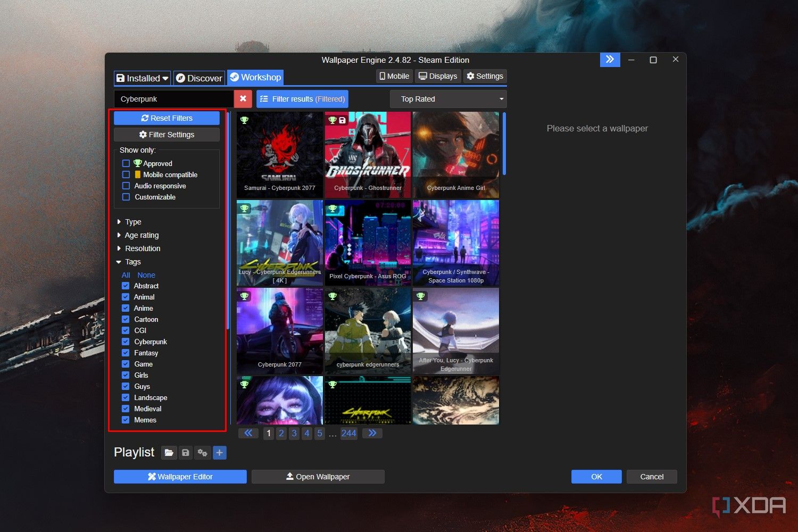This screenshot has width=798, height=532.
Task: Click the Cyberpunk search field
Action: tap(174, 99)
